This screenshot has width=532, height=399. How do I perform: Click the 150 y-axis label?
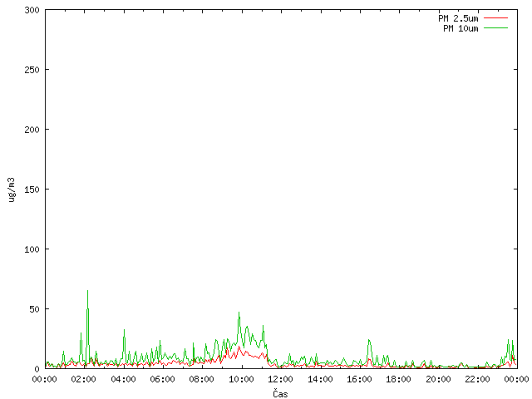32,190
